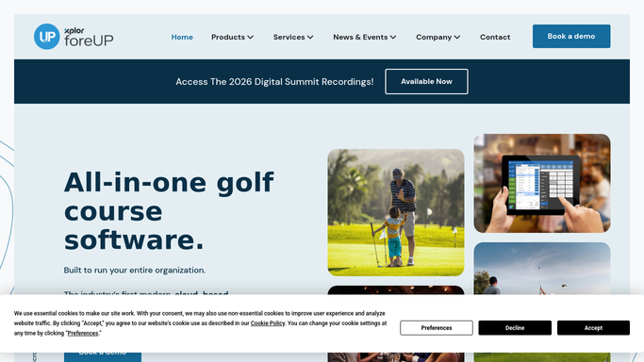Expand the Company dropdown chevron
644x362 pixels.
tap(457, 37)
